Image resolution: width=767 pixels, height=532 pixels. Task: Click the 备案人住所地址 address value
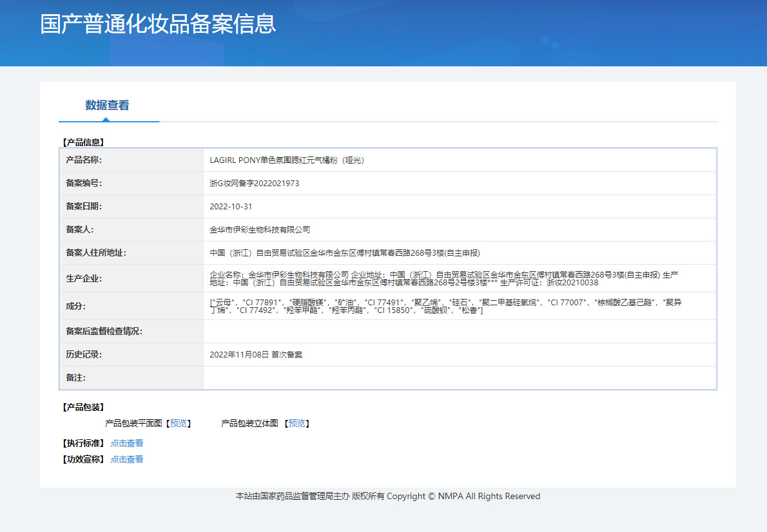[345, 253]
